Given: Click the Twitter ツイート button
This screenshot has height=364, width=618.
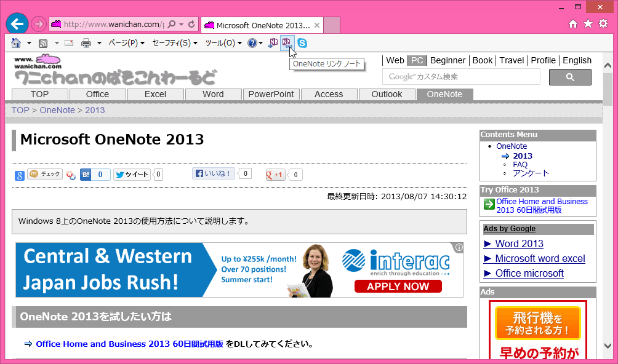Looking at the screenshot, I should tap(132, 175).
